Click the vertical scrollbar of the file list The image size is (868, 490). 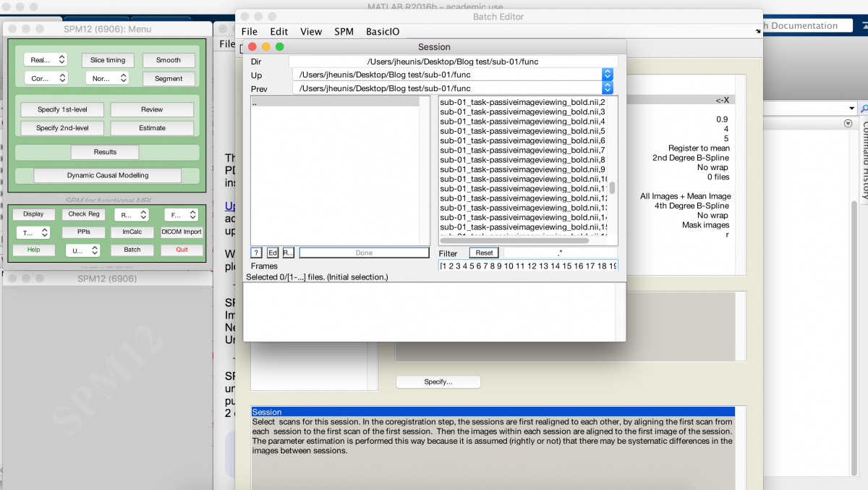point(613,187)
